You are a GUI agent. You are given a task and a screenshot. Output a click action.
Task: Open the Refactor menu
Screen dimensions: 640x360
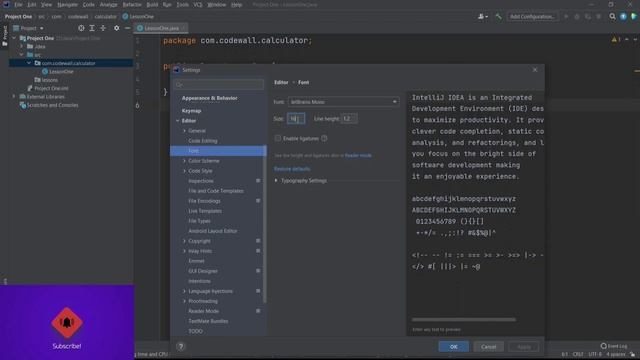[x=132, y=4]
